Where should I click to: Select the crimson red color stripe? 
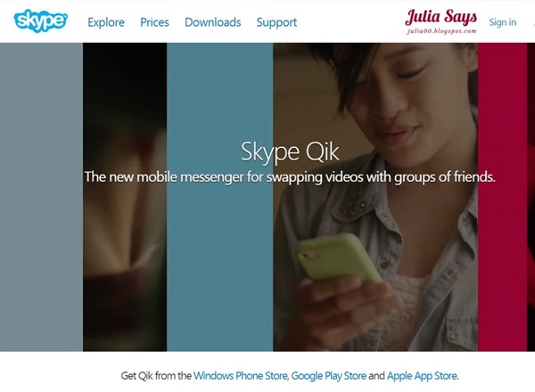502,197
